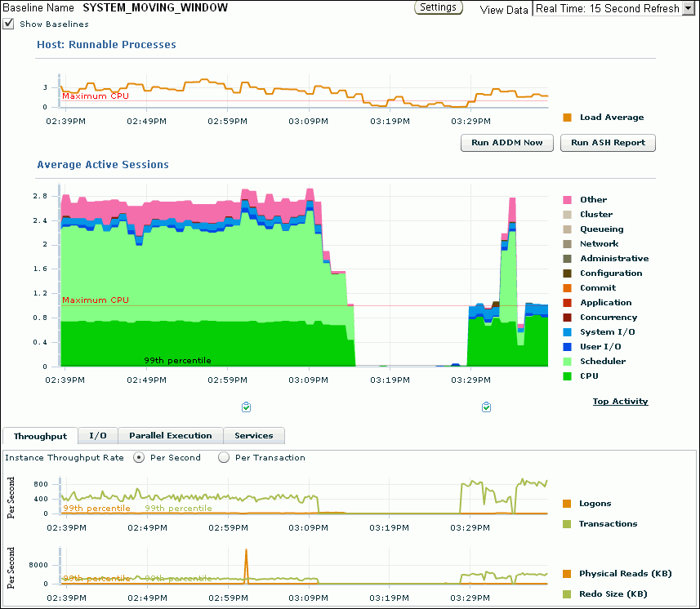This screenshot has height=609, width=700.
Task: Click the ADDM report icon near 03:01PM
Action: pyautogui.click(x=247, y=407)
